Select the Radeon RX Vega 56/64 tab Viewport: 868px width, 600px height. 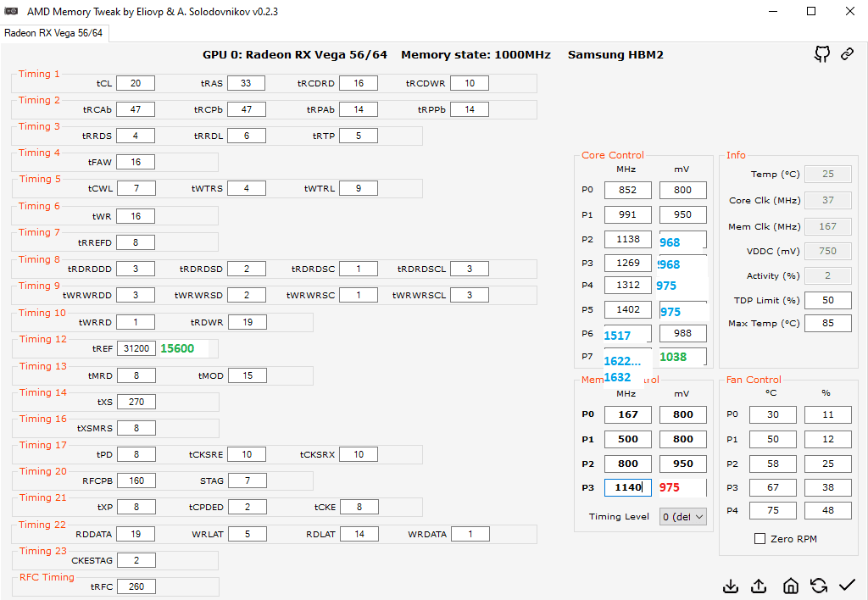click(x=53, y=33)
